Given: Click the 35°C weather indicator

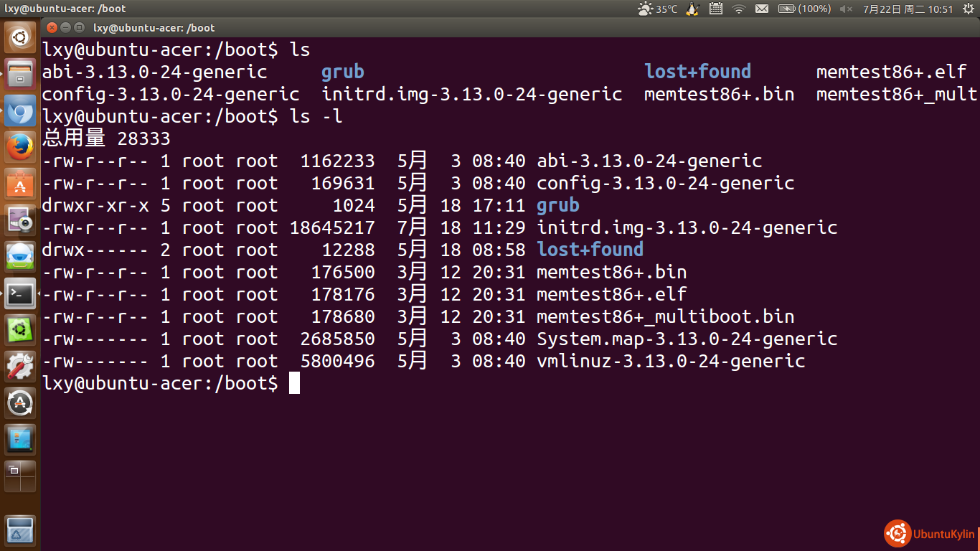Looking at the screenshot, I should tap(657, 9).
